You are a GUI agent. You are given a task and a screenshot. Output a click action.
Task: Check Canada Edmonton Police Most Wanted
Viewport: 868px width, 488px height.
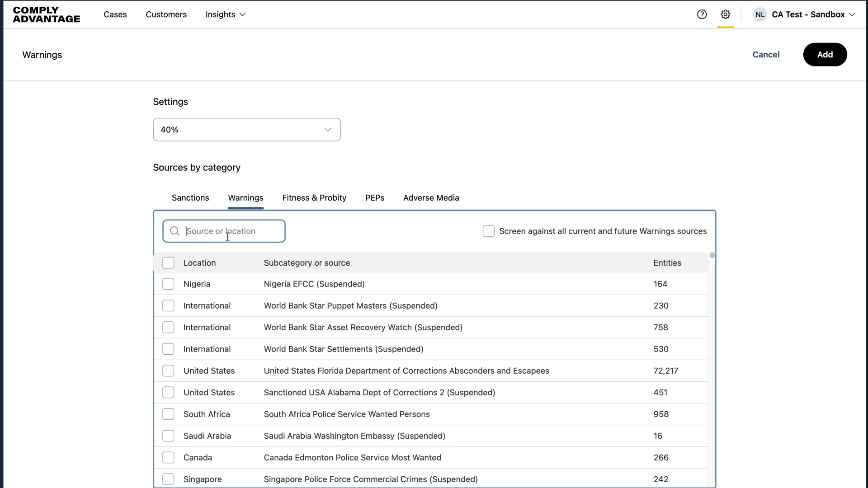(x=168, y=458)
